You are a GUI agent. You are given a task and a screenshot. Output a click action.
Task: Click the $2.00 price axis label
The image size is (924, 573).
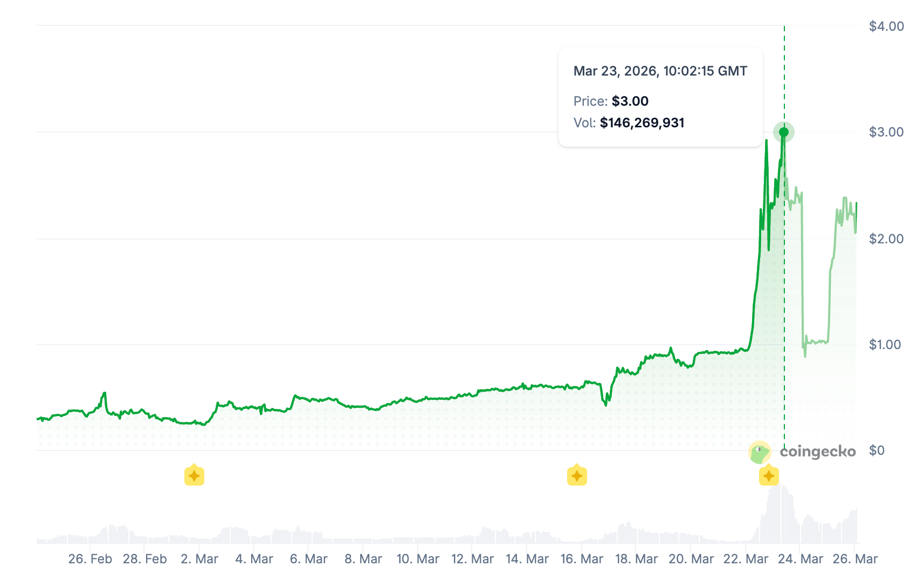click(886, 239)
